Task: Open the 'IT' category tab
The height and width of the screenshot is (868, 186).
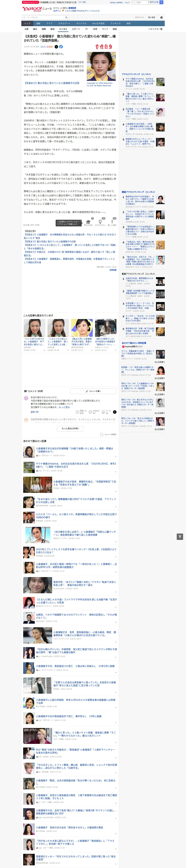Action: [86, 29]
